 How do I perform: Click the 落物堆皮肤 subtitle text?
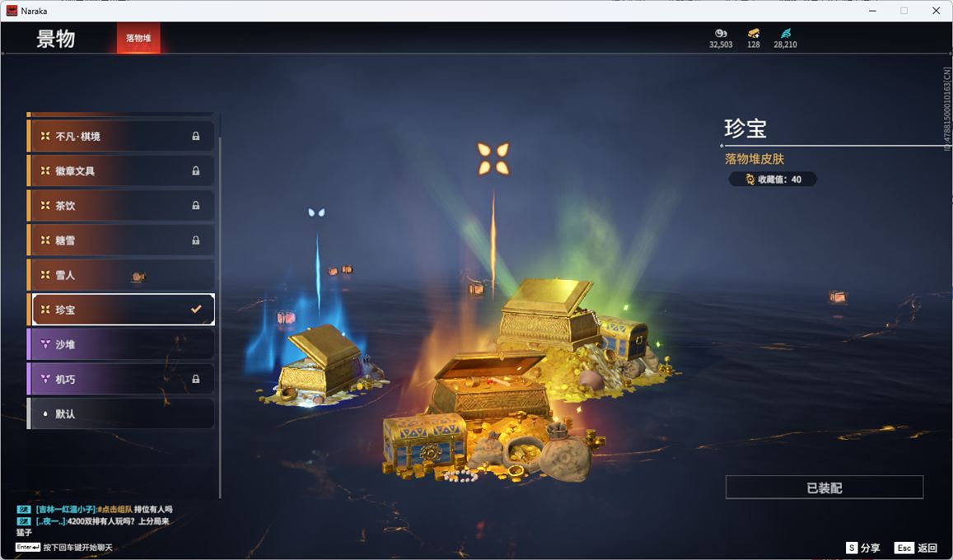[x=754, y=159]
